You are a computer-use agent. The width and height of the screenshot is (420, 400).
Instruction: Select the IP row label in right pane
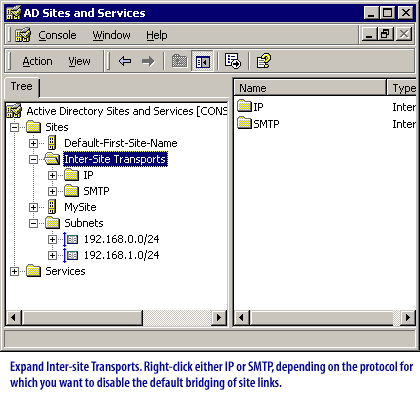tap(258, 107)
